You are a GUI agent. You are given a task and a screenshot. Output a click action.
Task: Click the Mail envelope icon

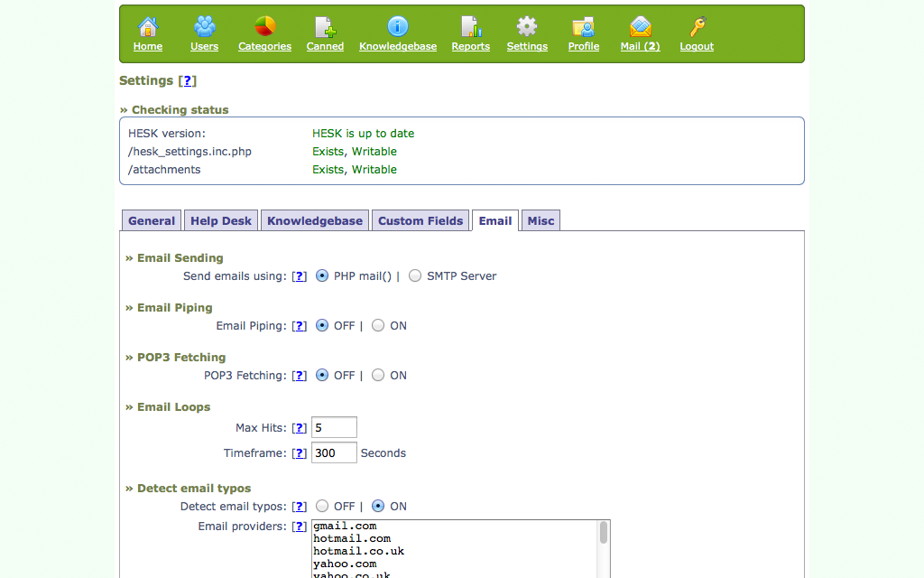[x=640, y=27]
